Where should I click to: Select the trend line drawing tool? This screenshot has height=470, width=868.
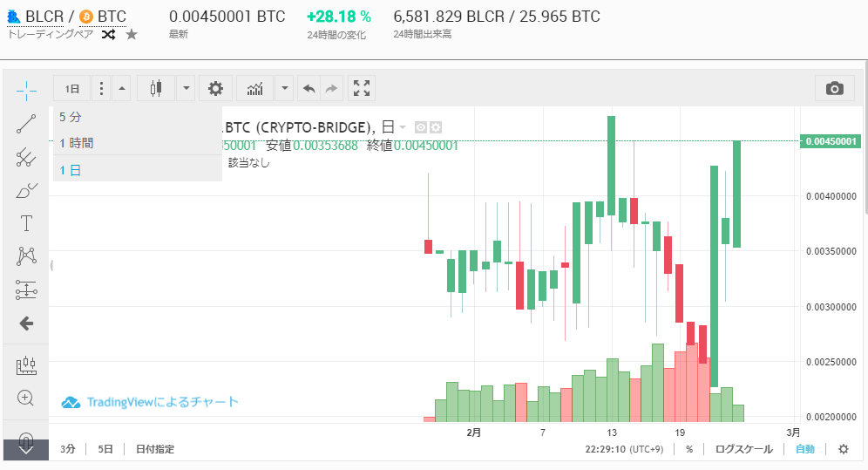click(x=26, y=124)
